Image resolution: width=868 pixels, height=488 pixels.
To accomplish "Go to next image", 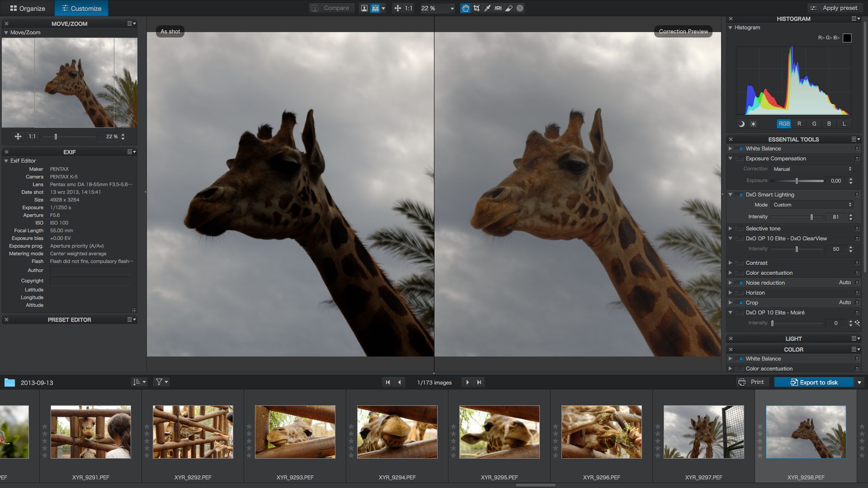I will pyautogui.click(x=467, y=382).
